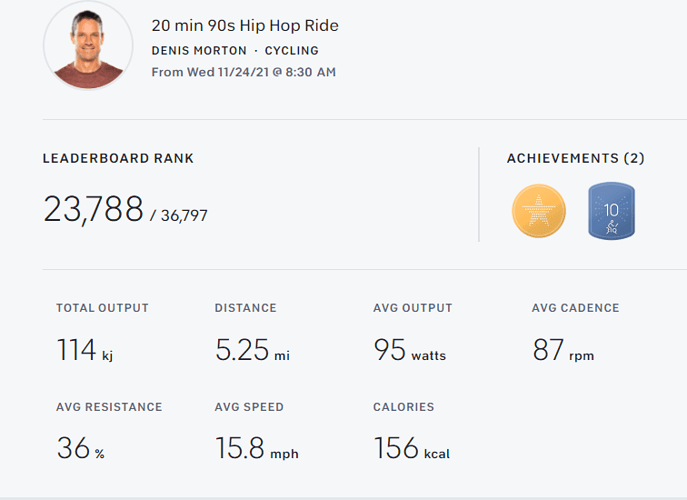This screenshot has height=500, width=687.
Task: Click the Cycling category label
Action: [x=292, y=50]
